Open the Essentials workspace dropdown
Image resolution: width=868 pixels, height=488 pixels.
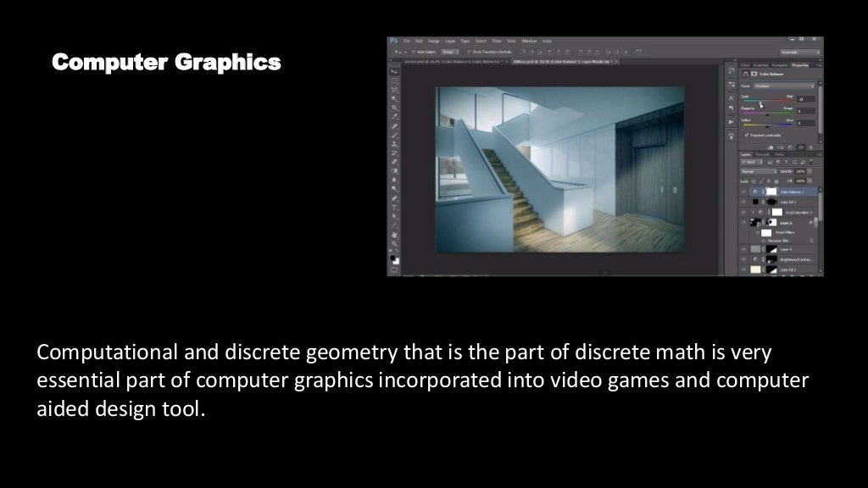coord(800,52)
